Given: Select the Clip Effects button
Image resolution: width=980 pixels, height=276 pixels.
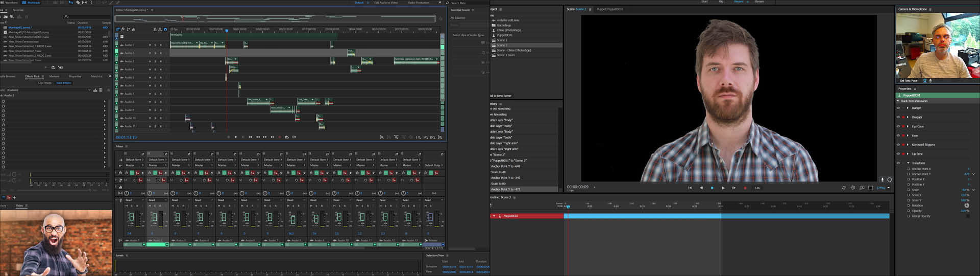Looking at the screenshot, I should pyautogui.click(x=45, y=83).
